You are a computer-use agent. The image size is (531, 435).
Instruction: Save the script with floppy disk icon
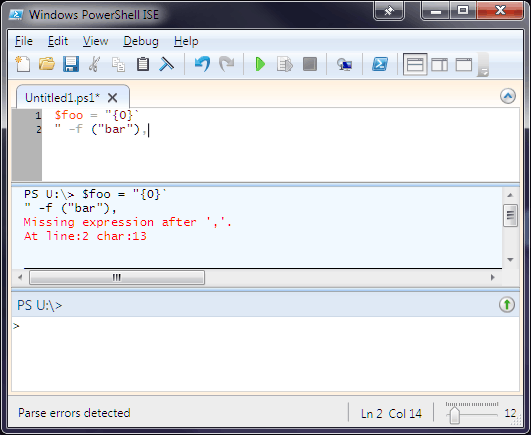71,64
